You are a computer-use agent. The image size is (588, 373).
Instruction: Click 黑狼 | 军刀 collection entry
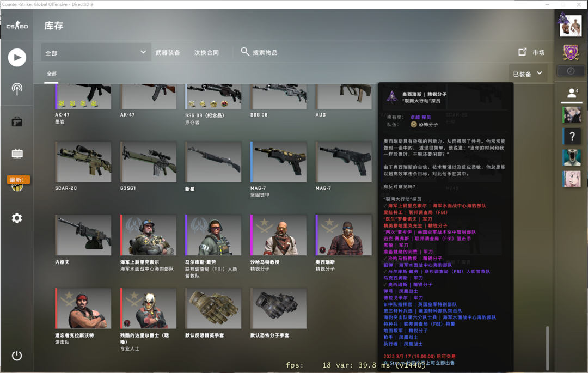396,245
